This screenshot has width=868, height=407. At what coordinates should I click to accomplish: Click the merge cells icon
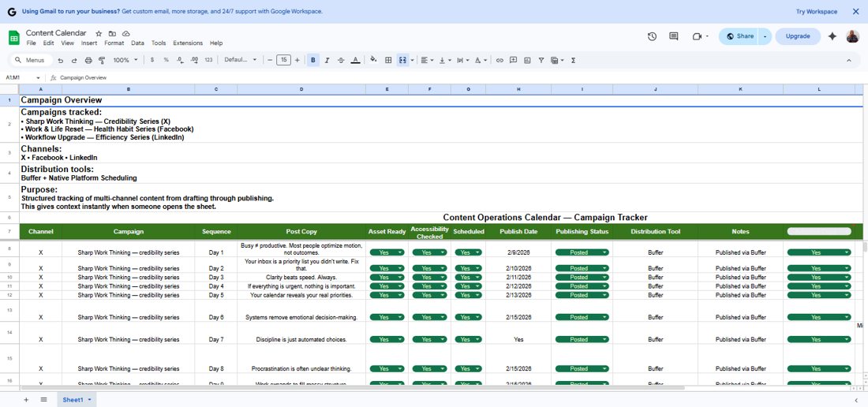[x=403, y=60]
